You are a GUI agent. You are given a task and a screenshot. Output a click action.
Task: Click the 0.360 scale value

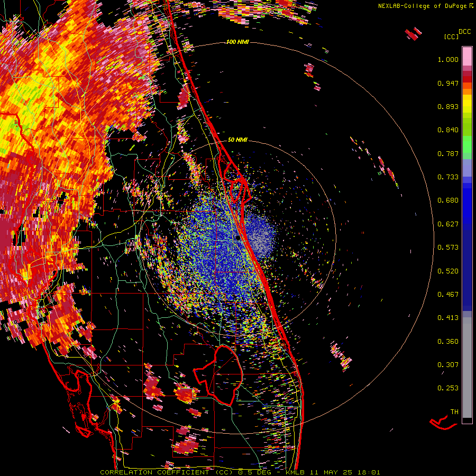coord(448,342)
